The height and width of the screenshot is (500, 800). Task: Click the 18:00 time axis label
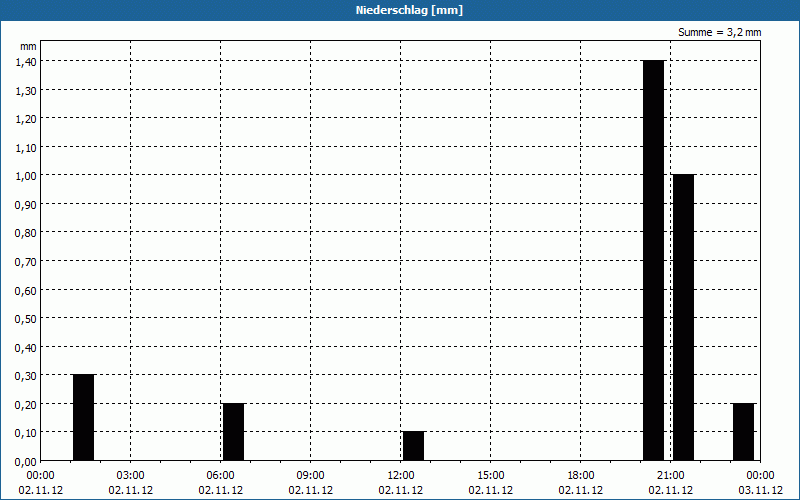click(580, 475)
